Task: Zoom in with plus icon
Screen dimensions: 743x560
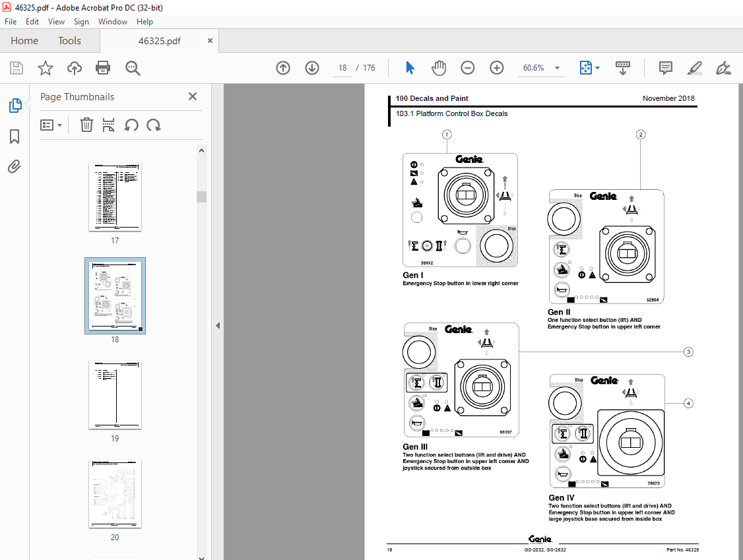Action: point(497,68)
